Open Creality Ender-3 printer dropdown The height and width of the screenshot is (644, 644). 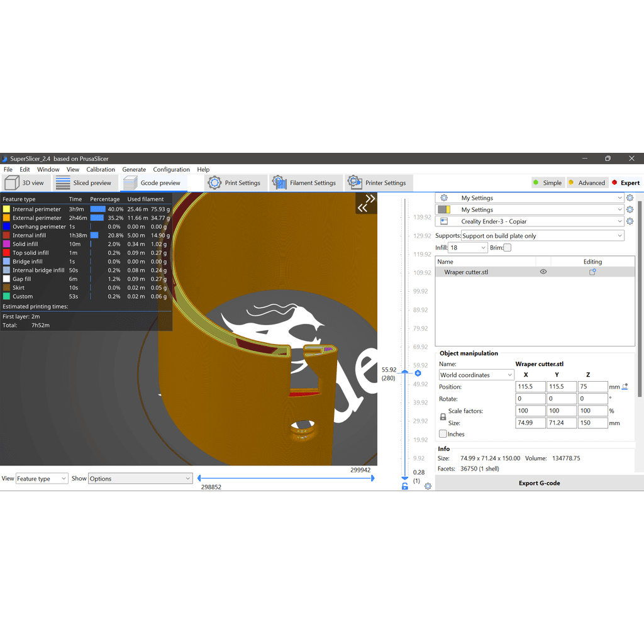point(529,221)
